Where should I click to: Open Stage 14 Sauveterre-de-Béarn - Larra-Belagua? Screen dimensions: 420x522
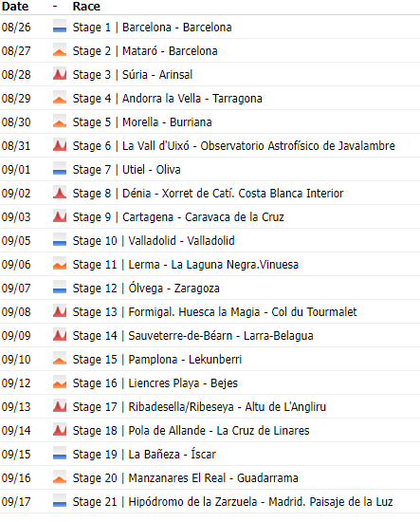[192, 336]
